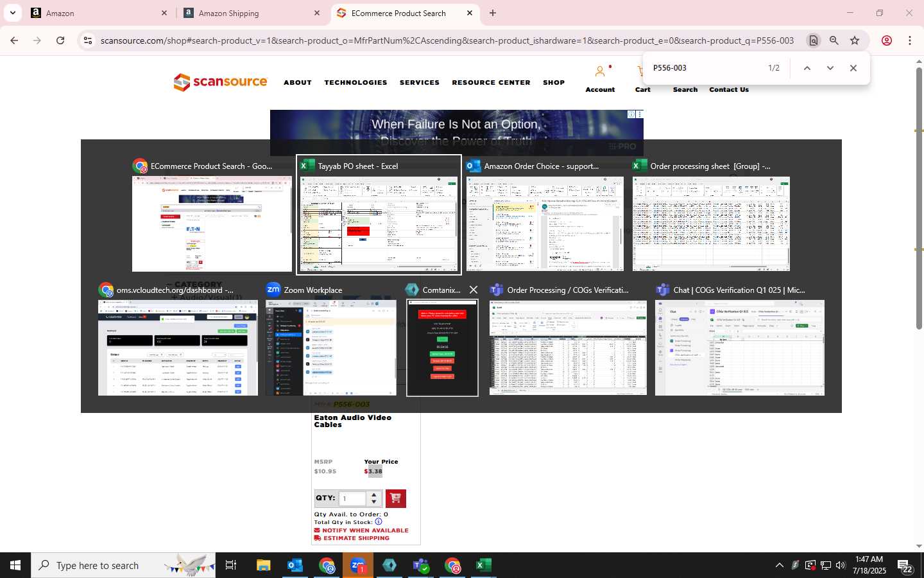This screenshot has width=924, height=578.
Task: Decrease quantity with the down stepper arrow
Action: click(x=374, y=502)
